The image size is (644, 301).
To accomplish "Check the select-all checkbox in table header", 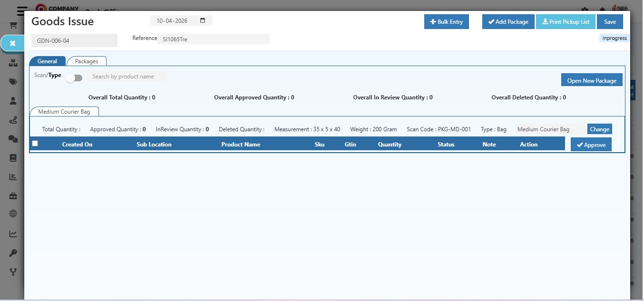I will pos(35,144).
